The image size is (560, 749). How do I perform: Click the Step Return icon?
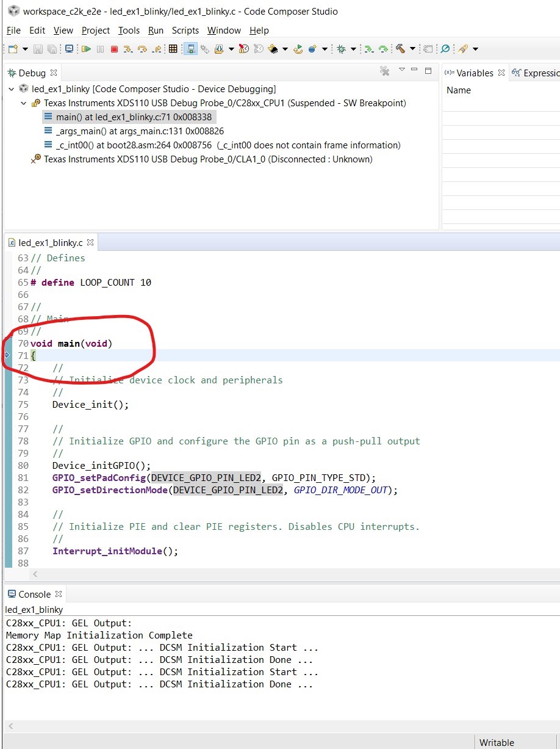click(x=156, y=49)
